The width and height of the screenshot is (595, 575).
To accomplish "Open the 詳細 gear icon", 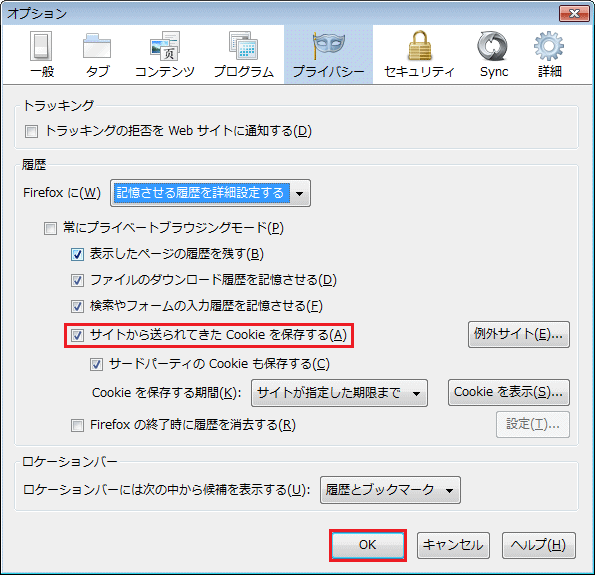I will coord(549,47).
